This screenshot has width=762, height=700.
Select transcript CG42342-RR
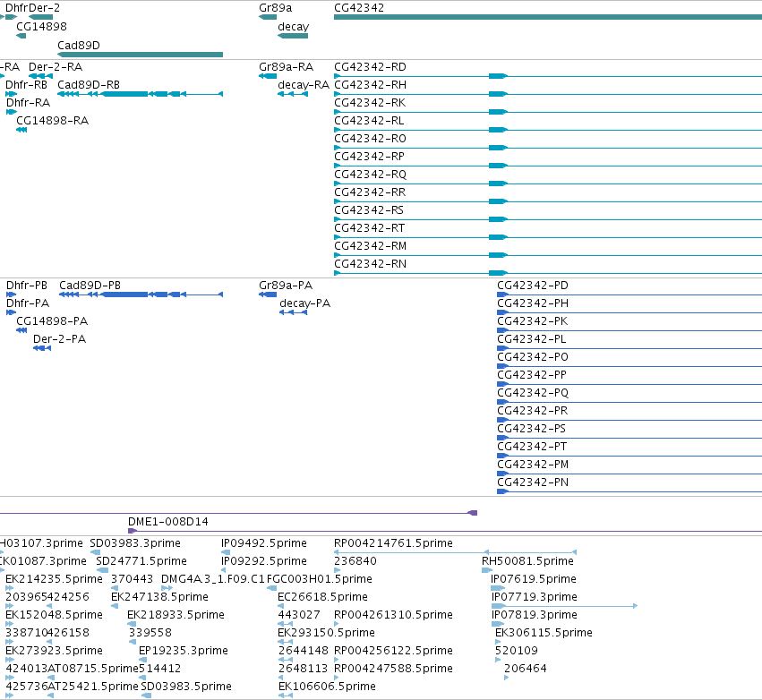[x=370, y=192]
